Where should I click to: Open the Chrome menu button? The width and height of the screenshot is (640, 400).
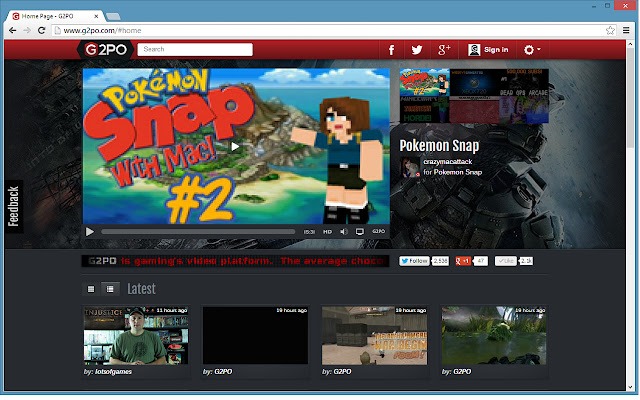[625, 30]
